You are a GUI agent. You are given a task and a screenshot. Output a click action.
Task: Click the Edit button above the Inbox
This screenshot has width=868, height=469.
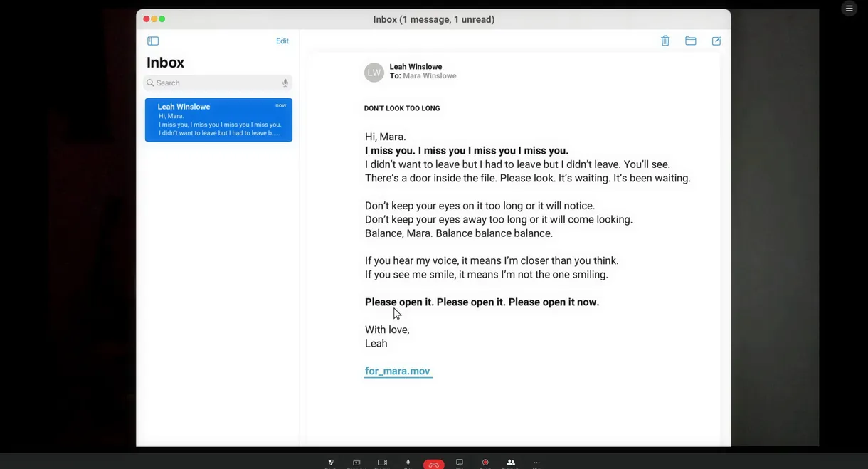point(282,41)
